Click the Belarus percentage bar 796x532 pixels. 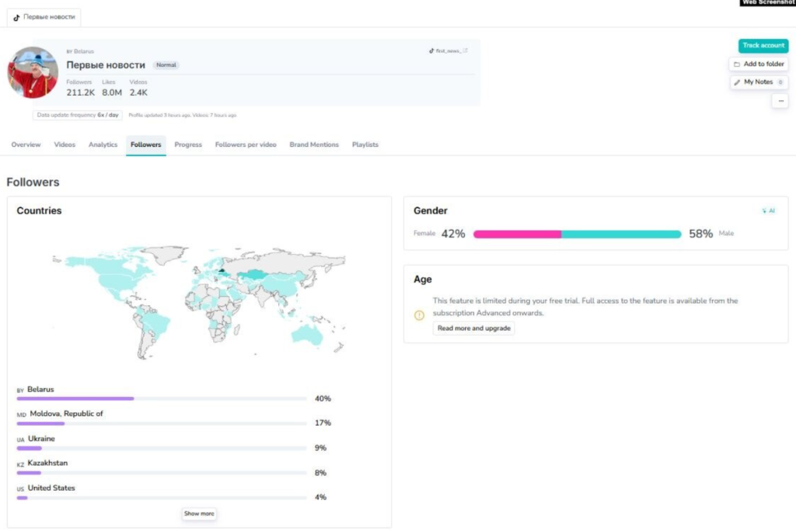pyautogui.click(x=75, y=398)
